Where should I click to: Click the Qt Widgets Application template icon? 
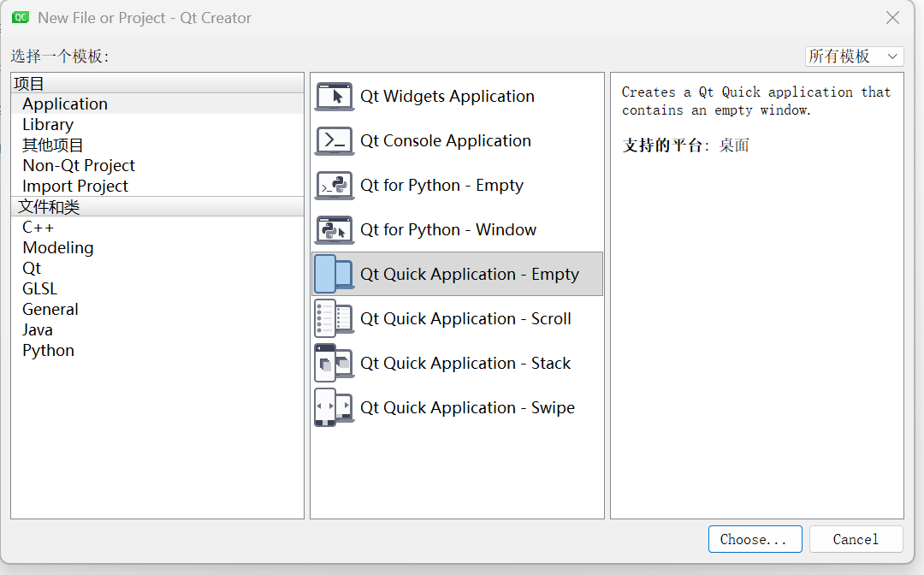(335, 97)
